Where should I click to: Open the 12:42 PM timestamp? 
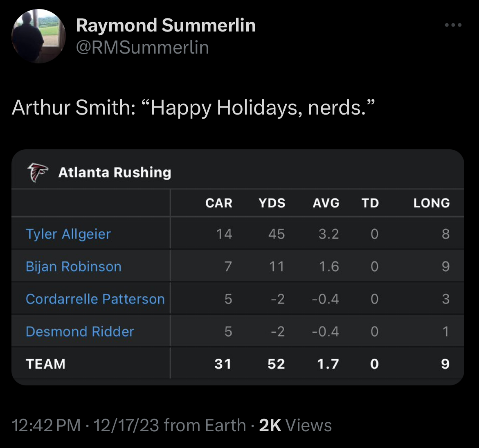[46, 425]
